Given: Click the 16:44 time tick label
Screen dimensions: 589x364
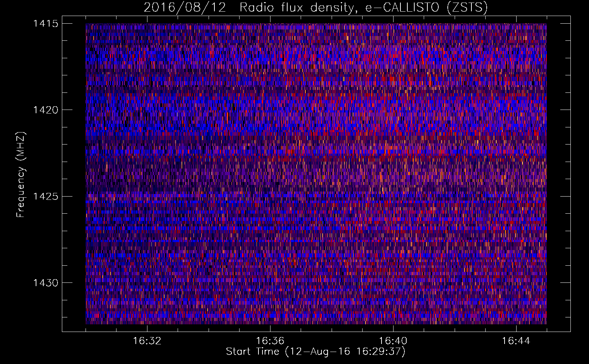Looking at the screenshot, I should (516, 341).
